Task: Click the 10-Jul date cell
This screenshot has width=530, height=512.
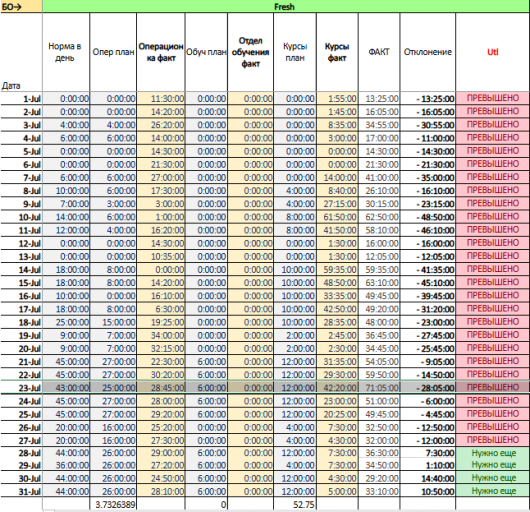Action: click(x=21, y=217)
